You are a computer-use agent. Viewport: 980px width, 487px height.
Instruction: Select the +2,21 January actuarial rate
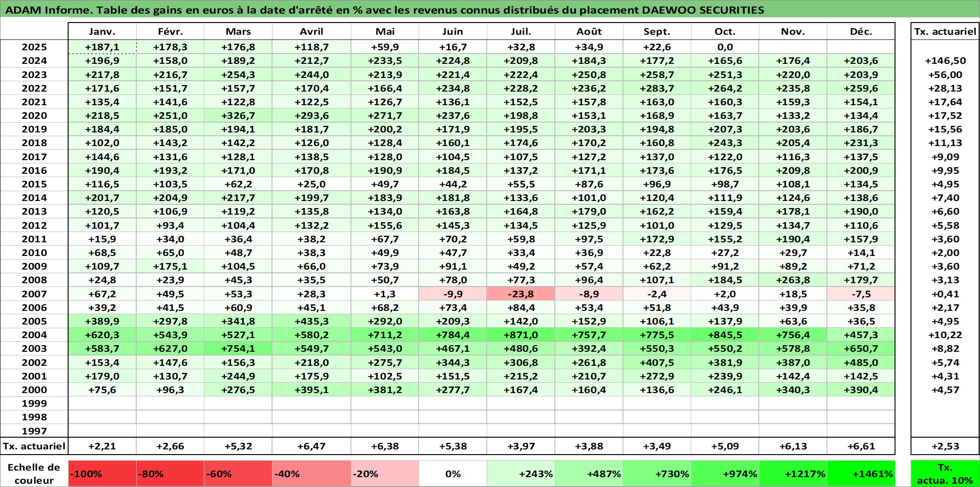(102, 446)
